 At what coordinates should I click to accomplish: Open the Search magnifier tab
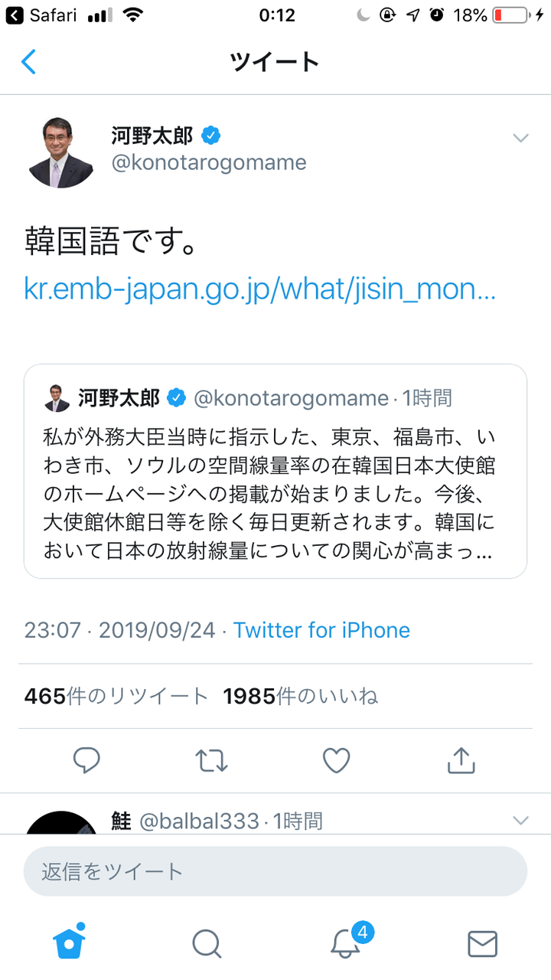207,943
